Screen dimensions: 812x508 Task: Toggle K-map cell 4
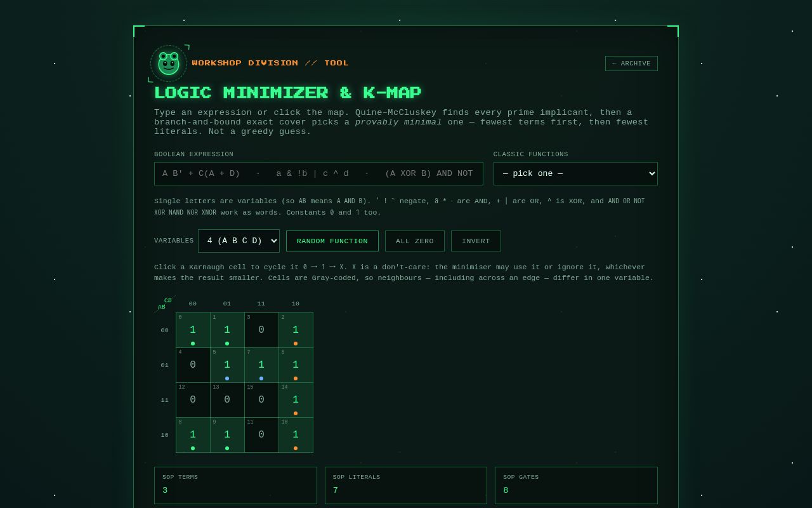point(193,365)
